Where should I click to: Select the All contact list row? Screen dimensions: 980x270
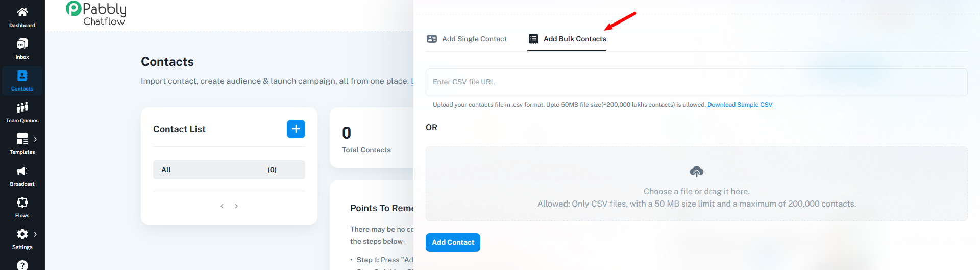(x=229, y=170)
